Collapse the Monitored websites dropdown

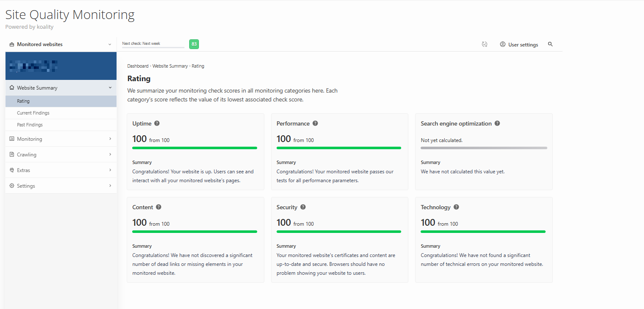(110, 44)
